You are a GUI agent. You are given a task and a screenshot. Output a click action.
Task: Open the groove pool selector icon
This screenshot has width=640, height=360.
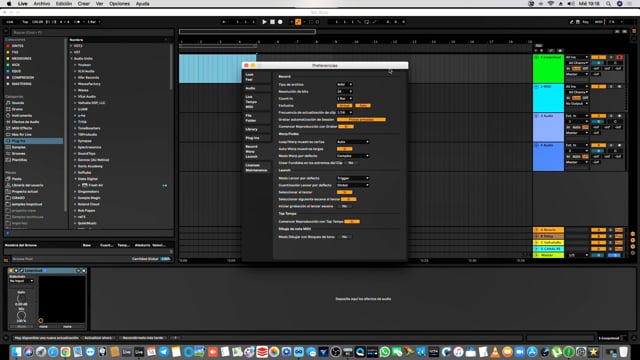click(6, 259)
